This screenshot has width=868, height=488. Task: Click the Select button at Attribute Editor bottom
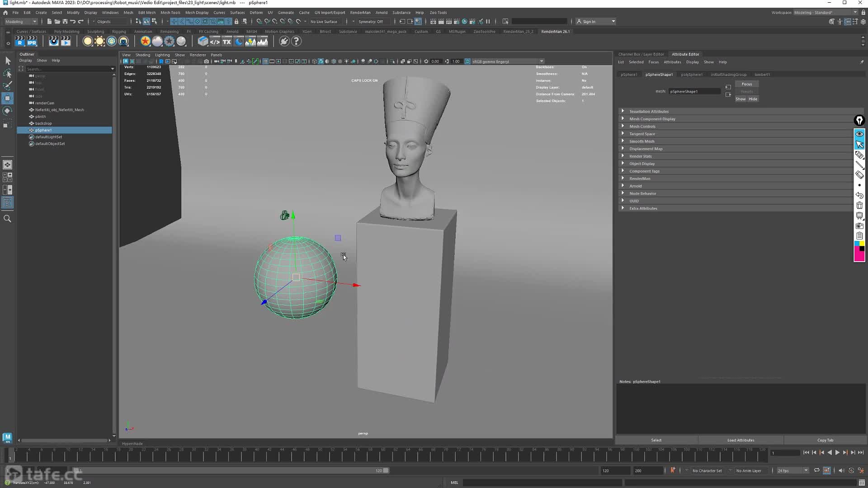[x=656, y=440]
